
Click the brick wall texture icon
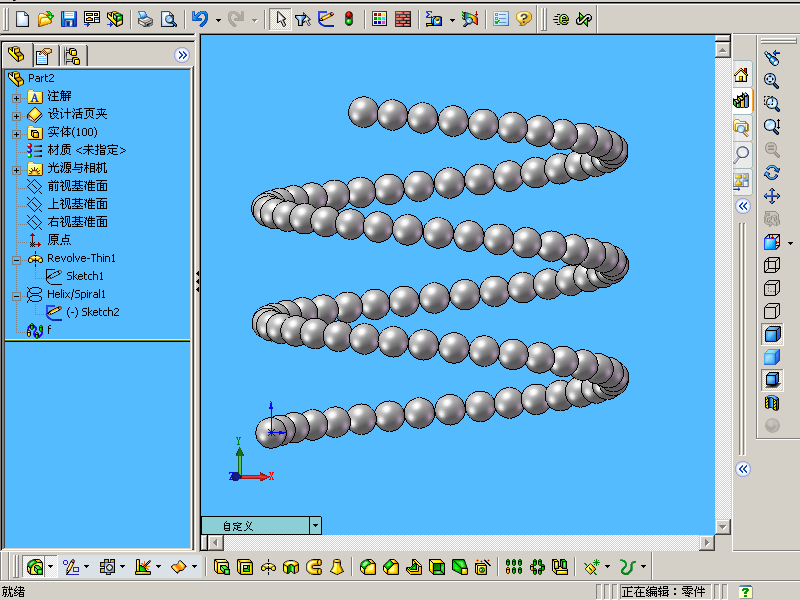[403, 19]
